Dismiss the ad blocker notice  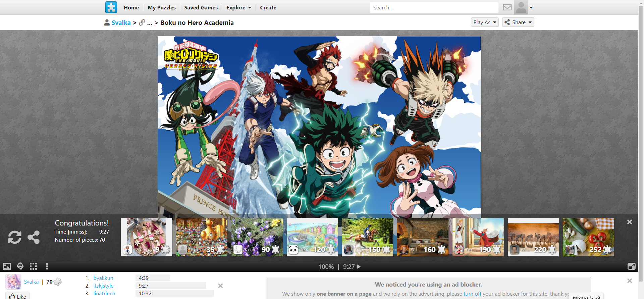(630, 281)
